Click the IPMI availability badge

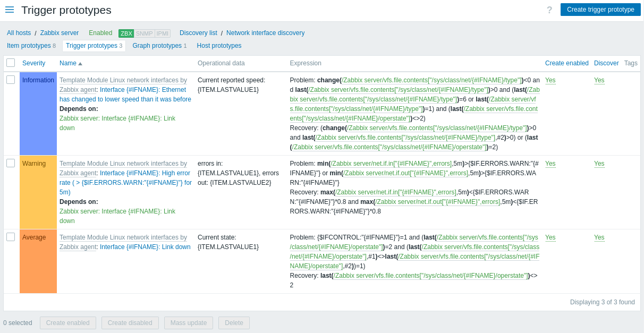click(163, 33)
